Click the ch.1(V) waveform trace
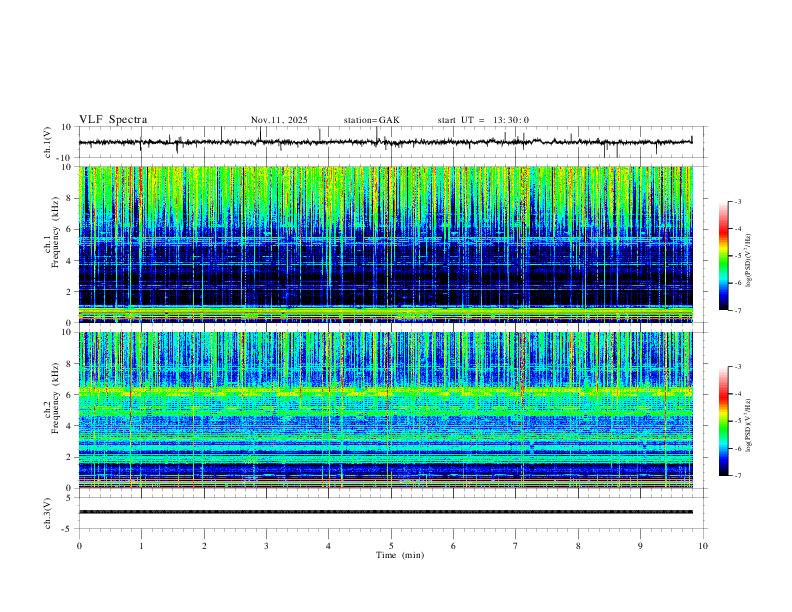This screenshot has height=612, width=792. click(x=386, y=142)
